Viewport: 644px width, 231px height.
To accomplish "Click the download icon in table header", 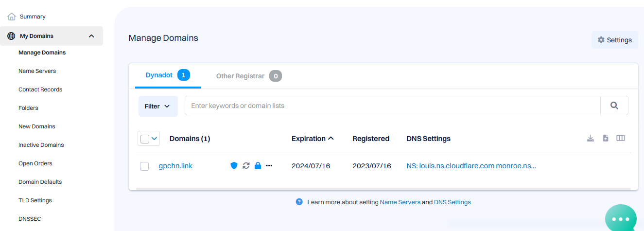I will click(x=591, y=138).
